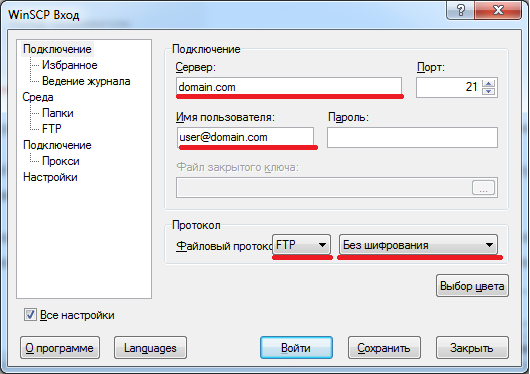Increase port number with up arrow
The image size is (530, 374).
tap(488, 84)
